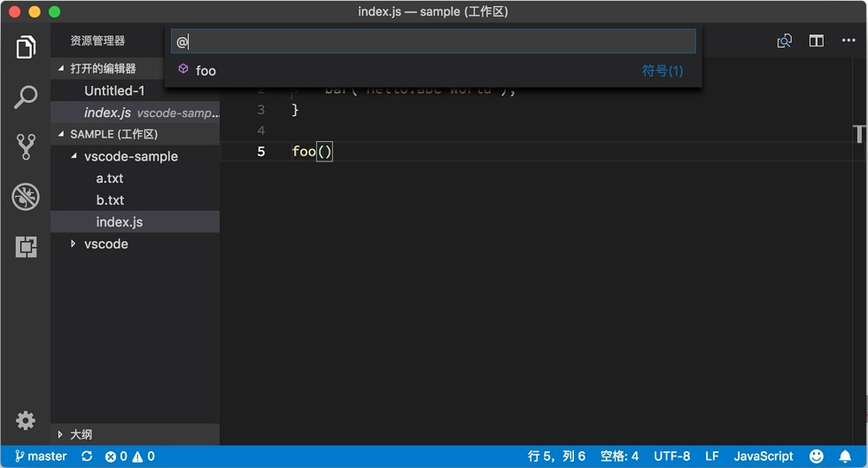
Task: Change language mode via JavaScript
Action: [763, 456]
